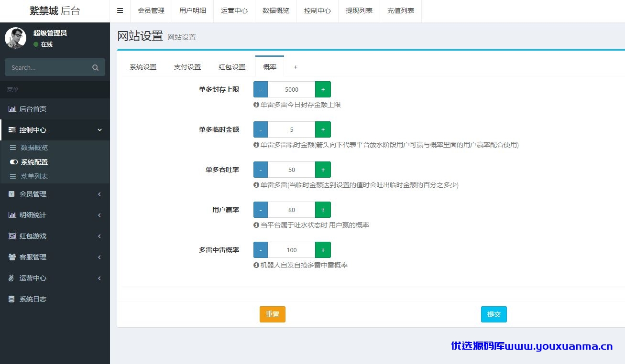Increase 单多吞吐率 with plus button
625x364 pixels.
(323, 170)
